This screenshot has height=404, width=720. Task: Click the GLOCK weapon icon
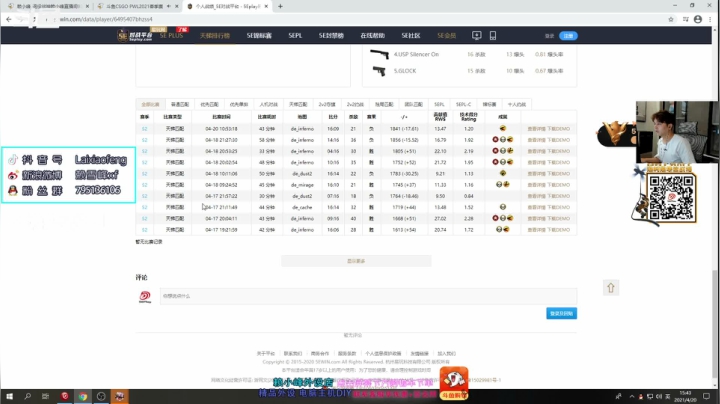click(379, 71)
